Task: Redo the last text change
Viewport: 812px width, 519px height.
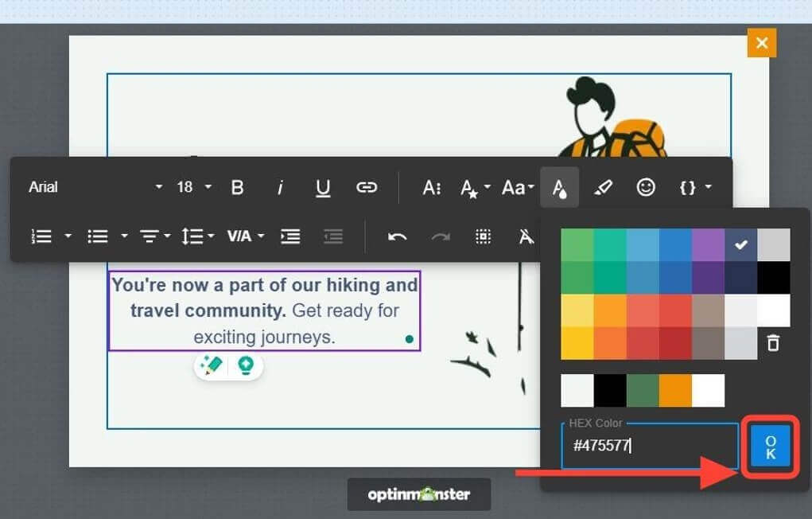Action: pyautogui.click(x=439, y=236)
